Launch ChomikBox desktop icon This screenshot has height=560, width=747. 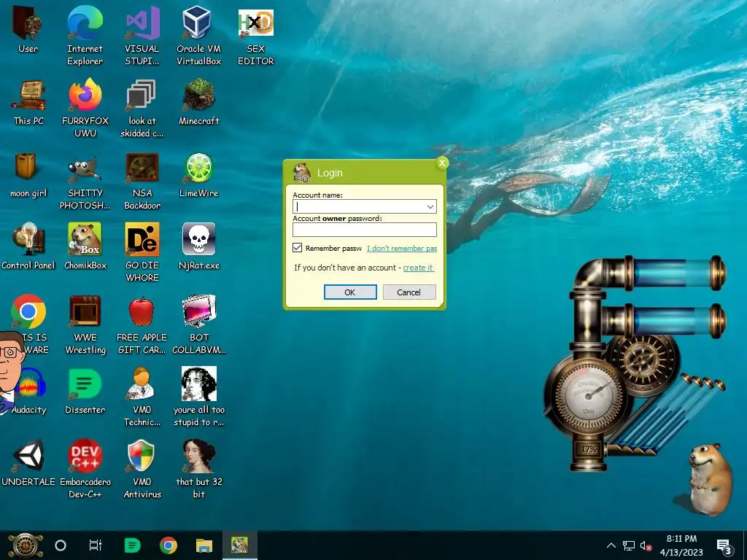pyautogui.click(x=85, y=246)
